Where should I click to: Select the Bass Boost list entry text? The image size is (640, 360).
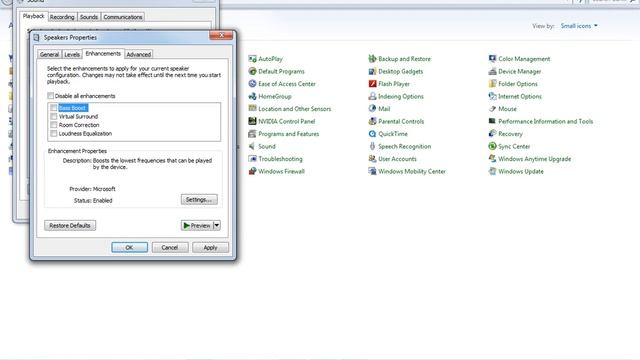click(73, 108)
